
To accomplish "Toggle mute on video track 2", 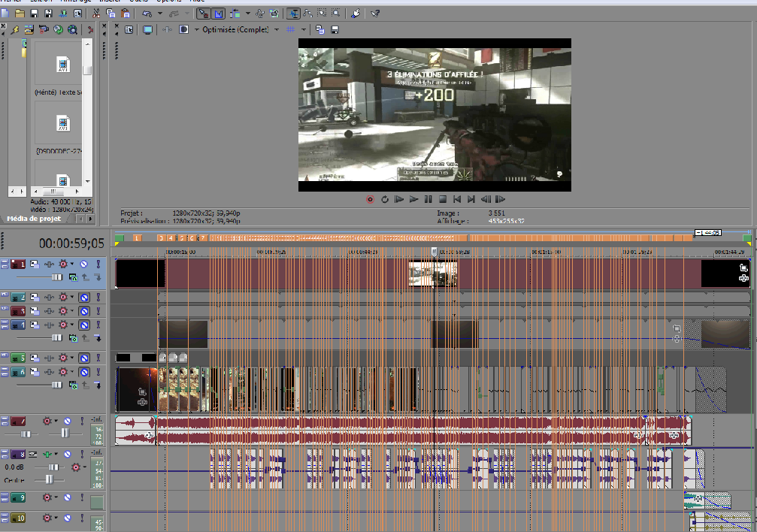I will [x=84, y=298].
